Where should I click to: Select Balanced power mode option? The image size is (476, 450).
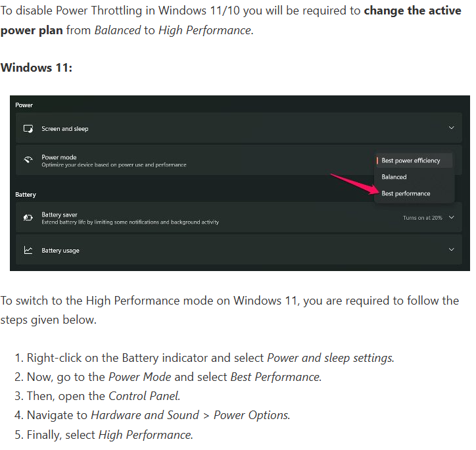[414, 177]
